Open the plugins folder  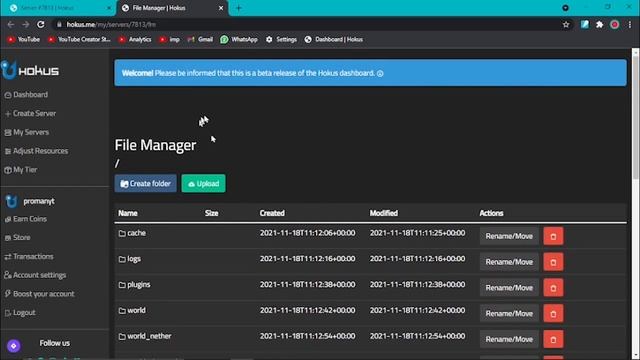134,284
